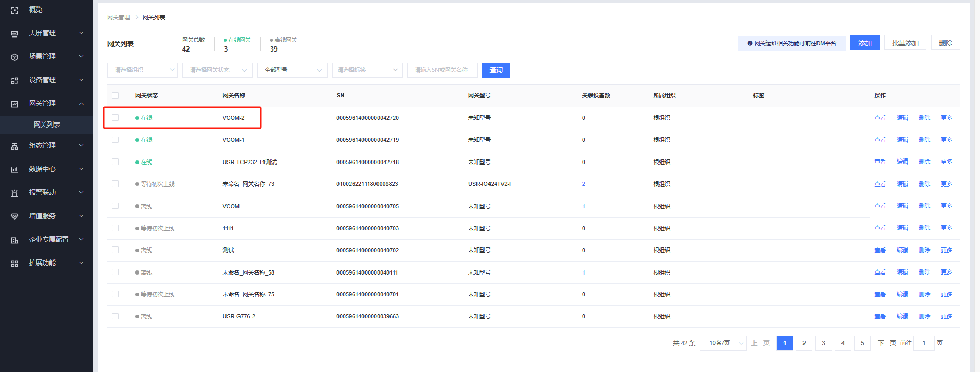Open the 10条/页 page size selector
The image size is (980, 372).
click(x=723, y=343)
